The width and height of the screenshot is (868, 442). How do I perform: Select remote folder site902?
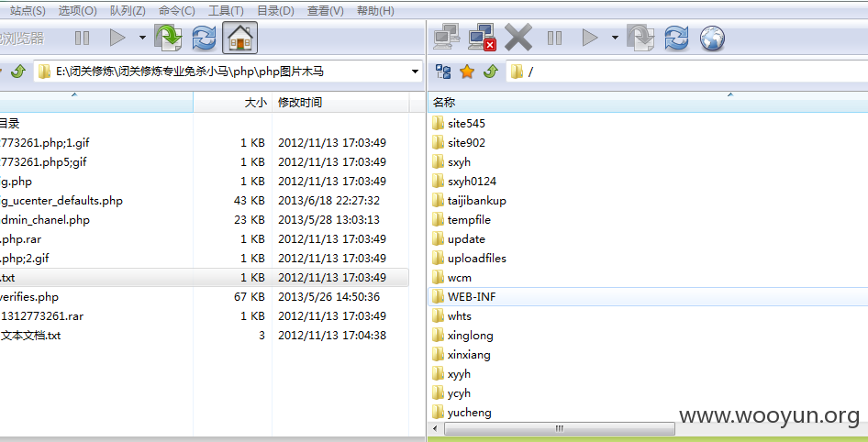(x=466, y=143)
